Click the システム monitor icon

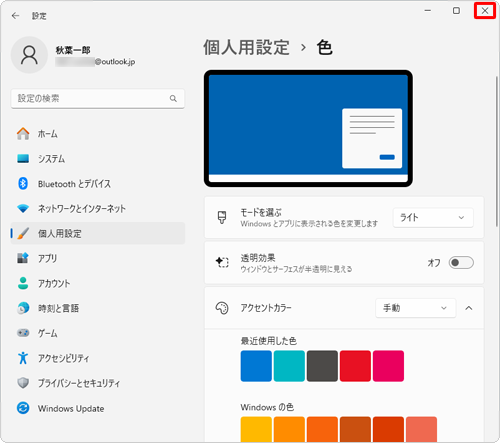pos(23,159)
